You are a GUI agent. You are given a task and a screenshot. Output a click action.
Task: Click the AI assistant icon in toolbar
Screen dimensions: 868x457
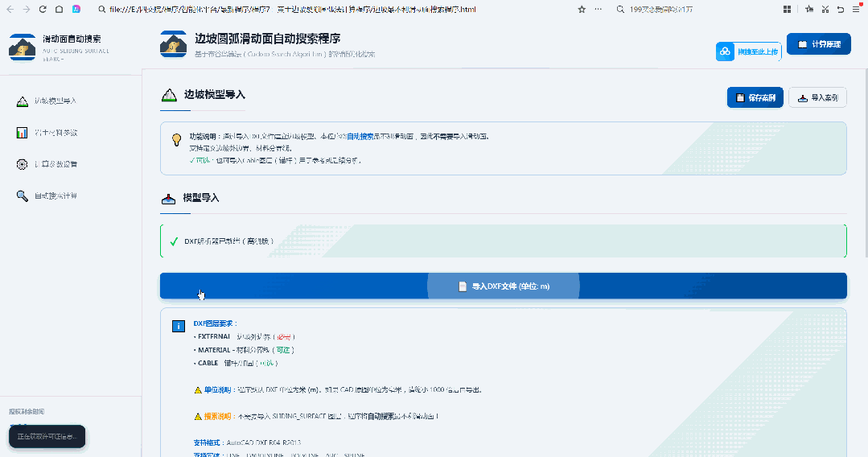[76, 10]
